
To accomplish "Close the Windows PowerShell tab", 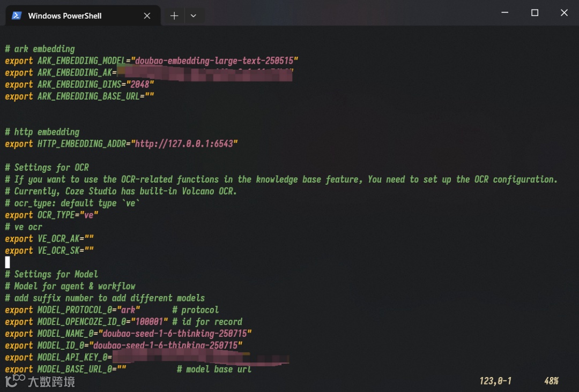I will point(147,16).
